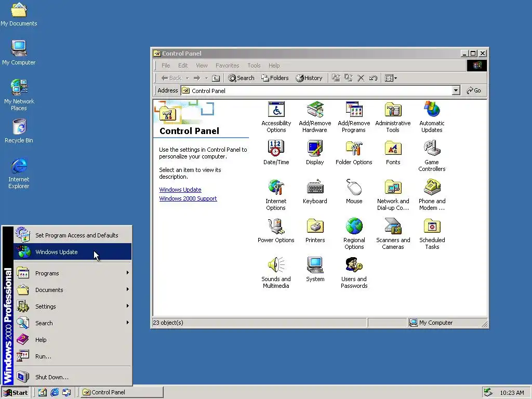The image size is (532, 399).
Task: Click the Undo toolbar icon
Action: [373, 78]
